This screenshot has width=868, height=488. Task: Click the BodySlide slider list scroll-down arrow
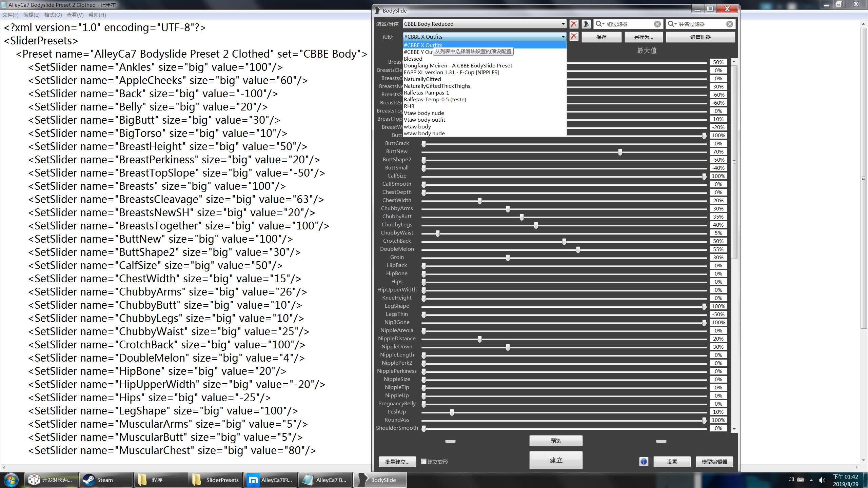[734, 429]
